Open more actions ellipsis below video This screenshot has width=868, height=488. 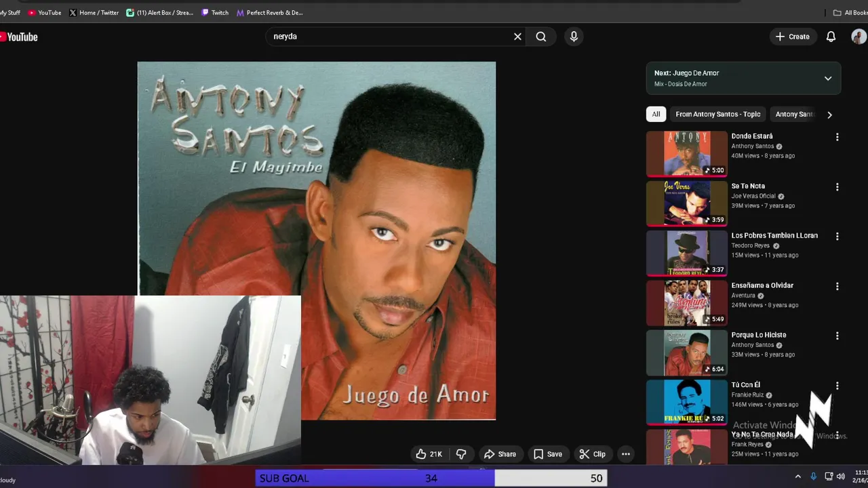tap(626, 454)
